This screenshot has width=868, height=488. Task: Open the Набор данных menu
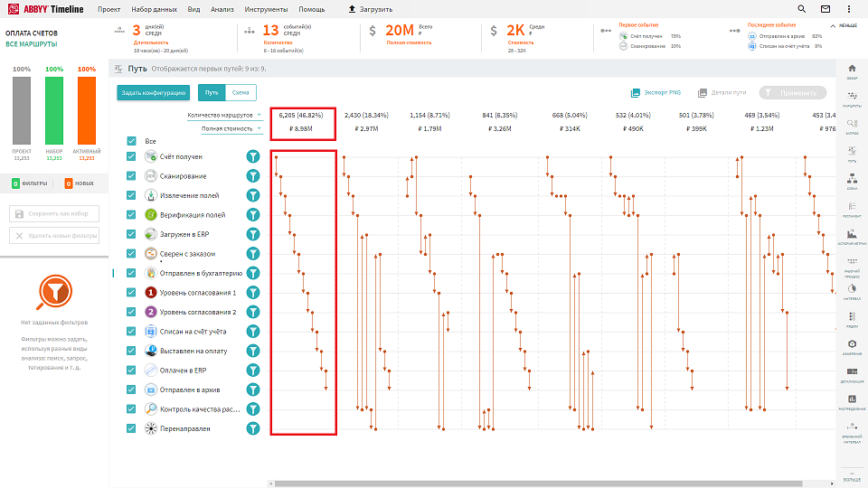[155, 9]
